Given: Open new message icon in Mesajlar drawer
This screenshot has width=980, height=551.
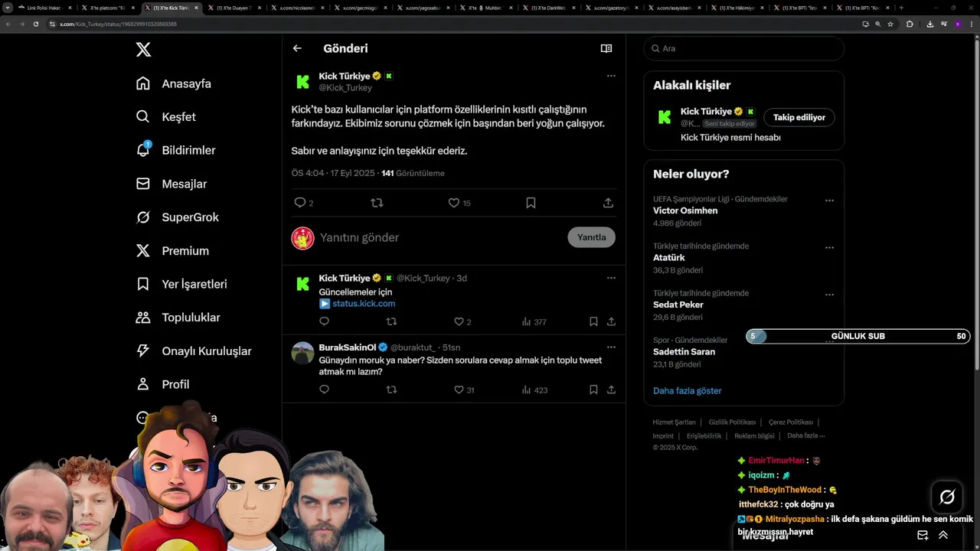Looking at the screenshot, I should (923, 535).
